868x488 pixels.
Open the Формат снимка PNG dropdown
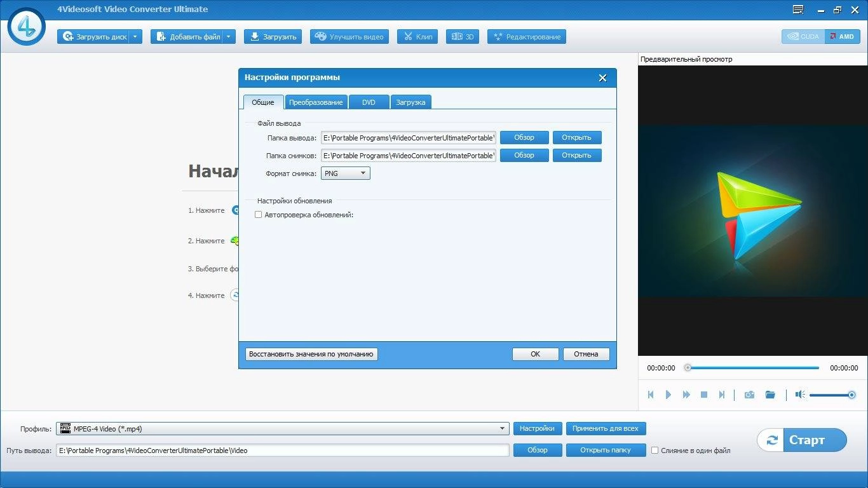tap(345, 173)
